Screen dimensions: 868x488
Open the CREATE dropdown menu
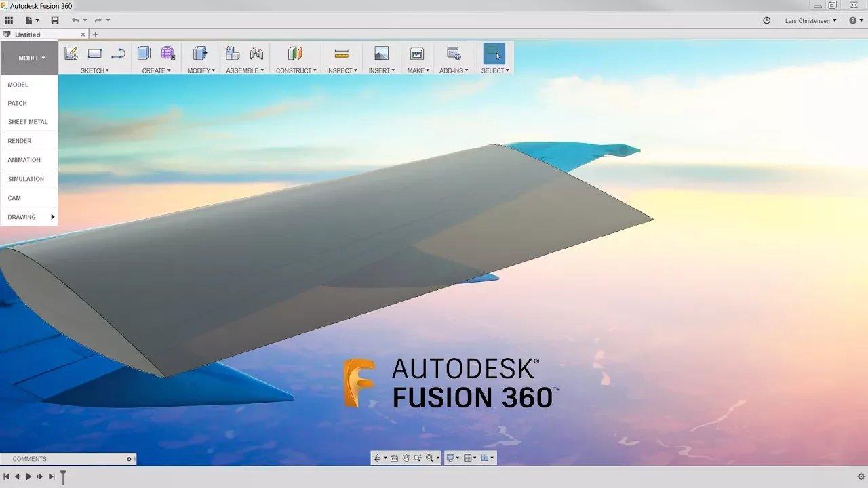[x=156, y=70]
